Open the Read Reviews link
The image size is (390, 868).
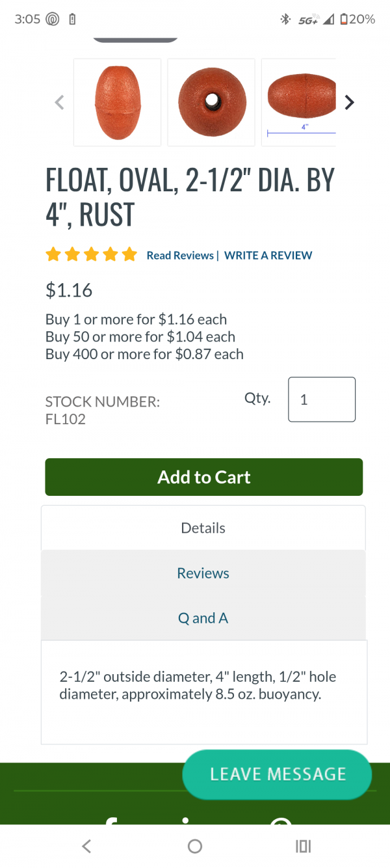pyautogui.click(x=180, y=256)
